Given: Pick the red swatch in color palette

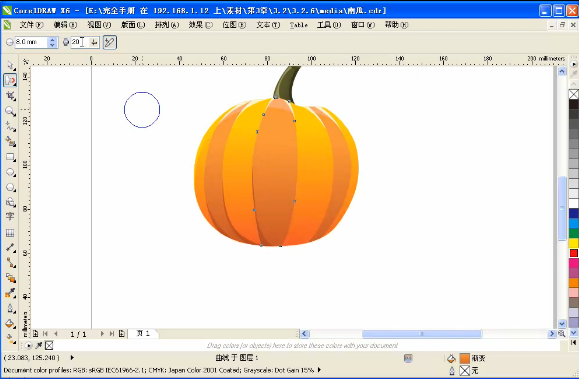Looking at the screenshot, I should [x=573, y=253].
